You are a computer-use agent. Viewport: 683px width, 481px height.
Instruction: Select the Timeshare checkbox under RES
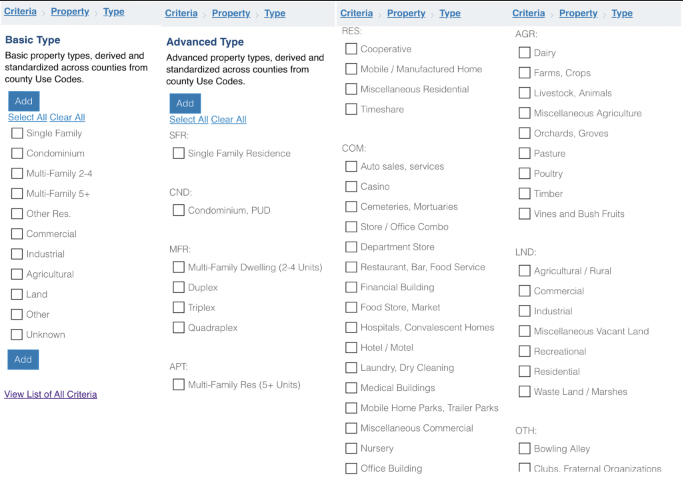pos(351,109)
